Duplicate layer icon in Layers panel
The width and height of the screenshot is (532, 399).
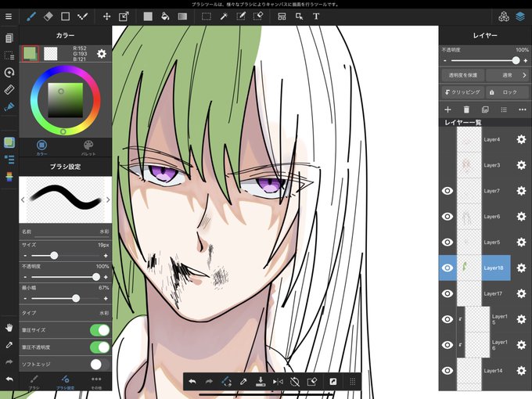coord(485,110)
